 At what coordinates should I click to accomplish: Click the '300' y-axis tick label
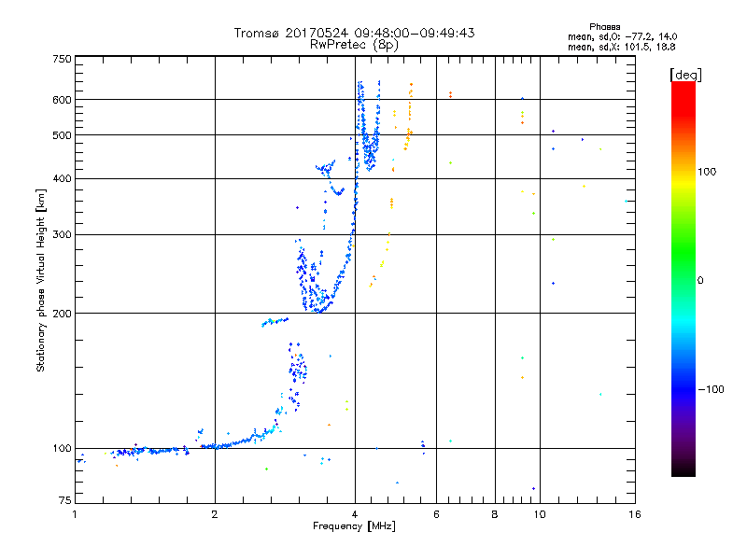click(x=62, y=234)
